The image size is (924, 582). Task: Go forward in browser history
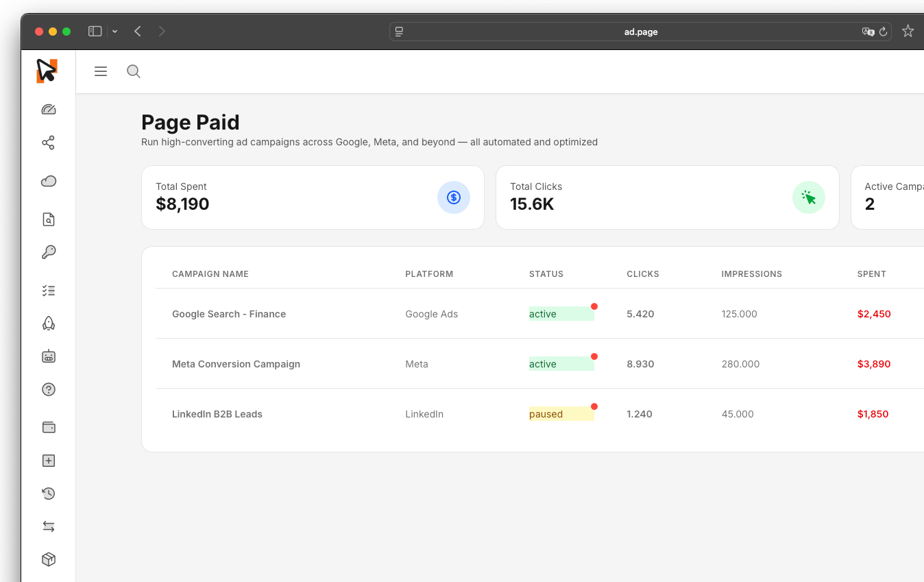[x=162, y=31]
